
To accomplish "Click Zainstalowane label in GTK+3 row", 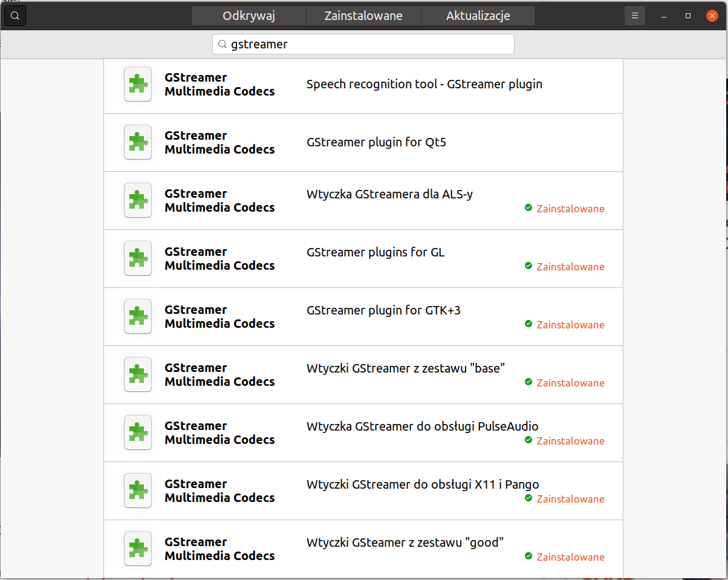I will 570,325.
